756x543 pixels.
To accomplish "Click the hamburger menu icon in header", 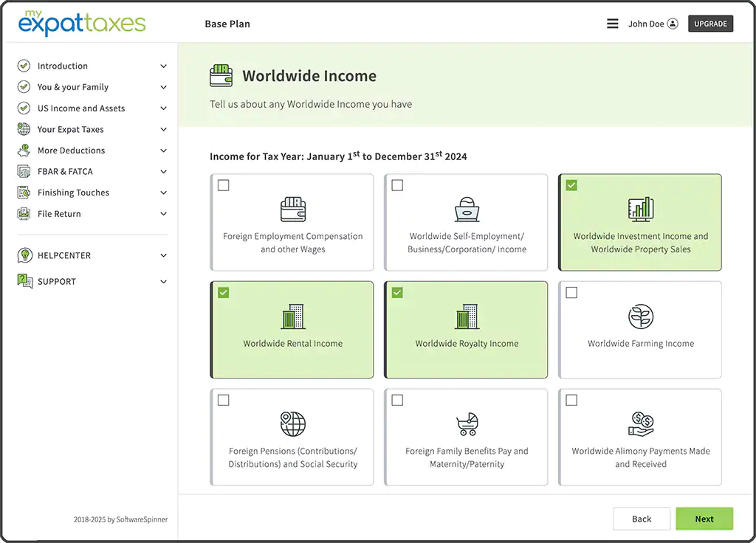I will 612,24.
